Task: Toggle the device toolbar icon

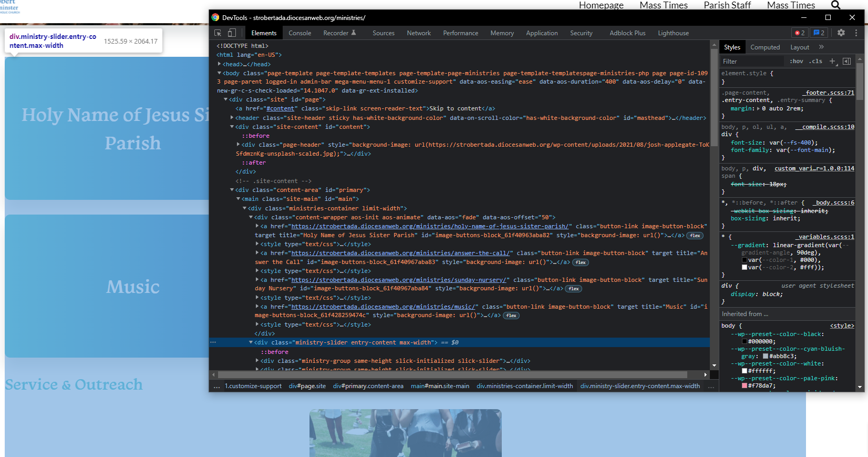Action: click(232, 33)
